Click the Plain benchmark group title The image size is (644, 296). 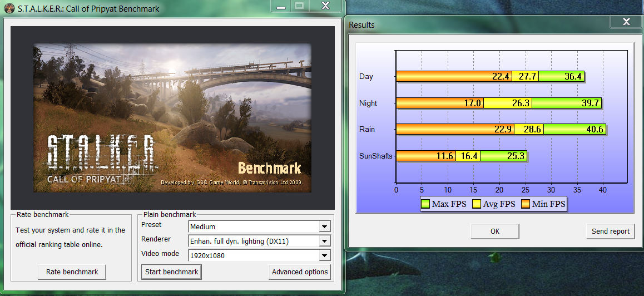(170, 215)
